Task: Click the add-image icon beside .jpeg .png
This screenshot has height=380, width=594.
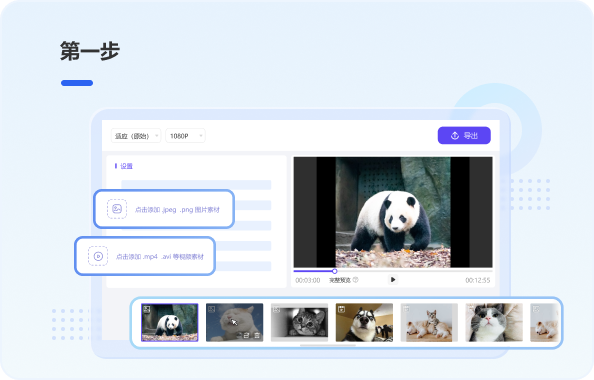Action: point(117,209)
